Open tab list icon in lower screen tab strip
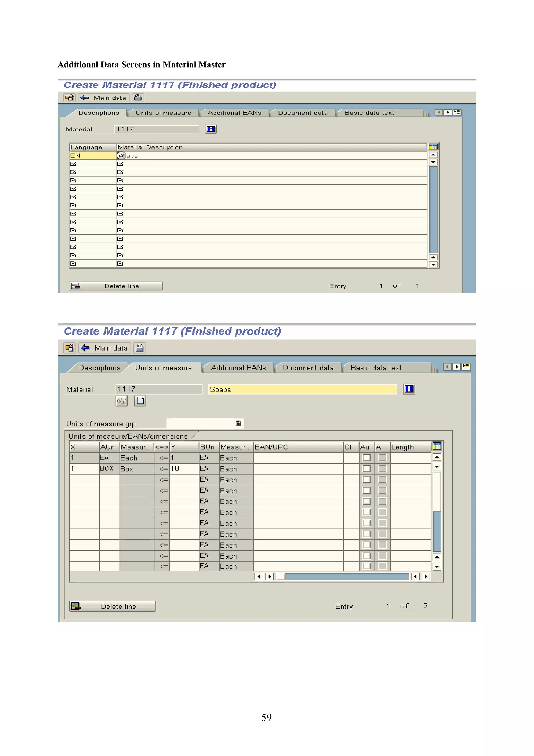 (466, 367)
